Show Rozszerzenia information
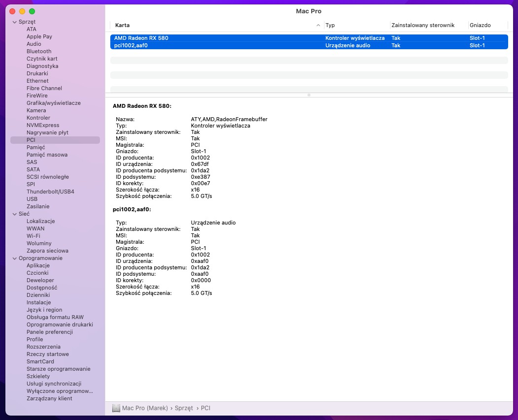Screen dimensions: 518x420 (44, 347)
